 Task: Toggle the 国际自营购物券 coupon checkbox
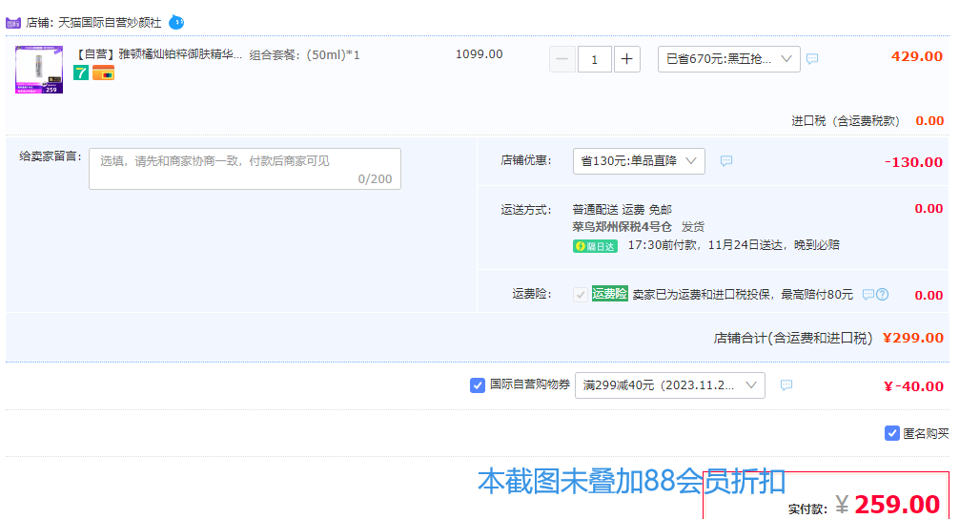coord(478,385)
